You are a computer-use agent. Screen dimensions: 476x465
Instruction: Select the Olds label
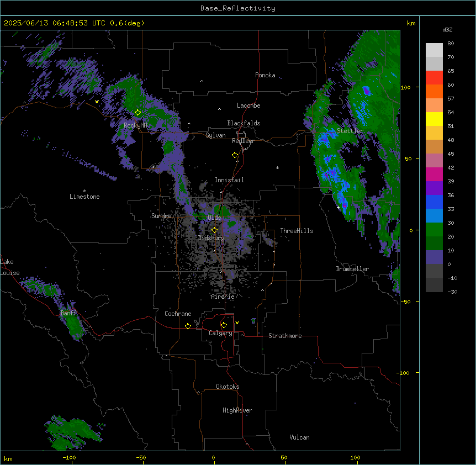point(214,218)
